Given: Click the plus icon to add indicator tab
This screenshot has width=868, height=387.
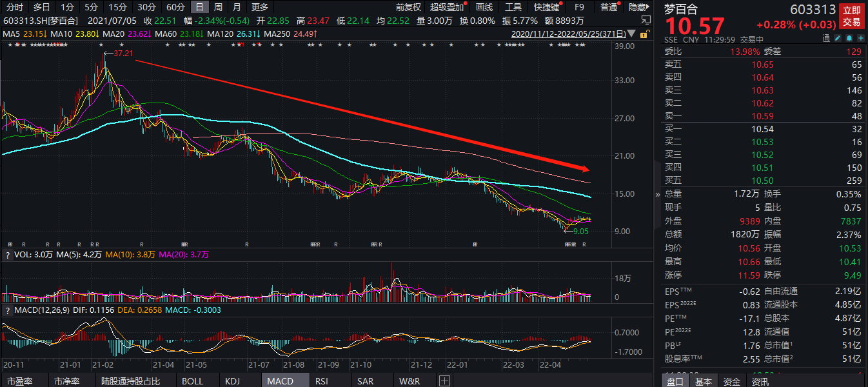Looking at the screenshot, I should (x=444, y=381).
